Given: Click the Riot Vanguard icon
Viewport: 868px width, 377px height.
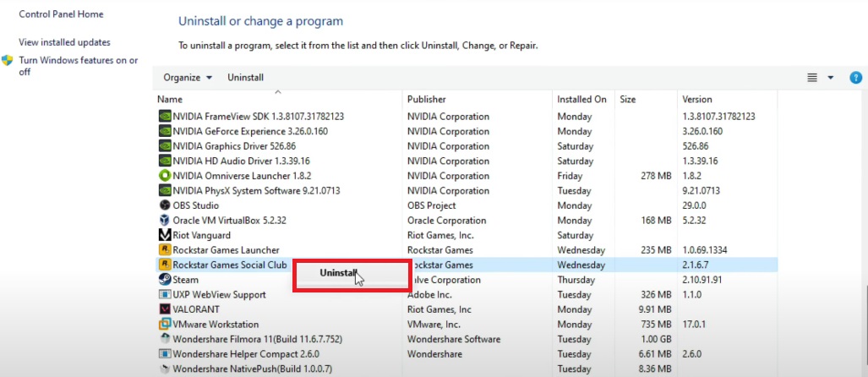Looking at the screenshot, I should (x=165, y=235).
